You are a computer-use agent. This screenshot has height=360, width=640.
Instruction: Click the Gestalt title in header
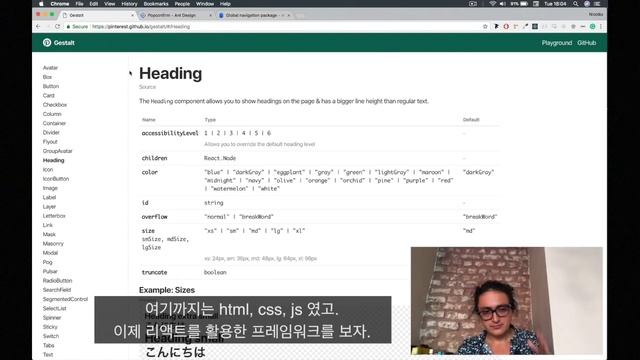tap(64, 42)
